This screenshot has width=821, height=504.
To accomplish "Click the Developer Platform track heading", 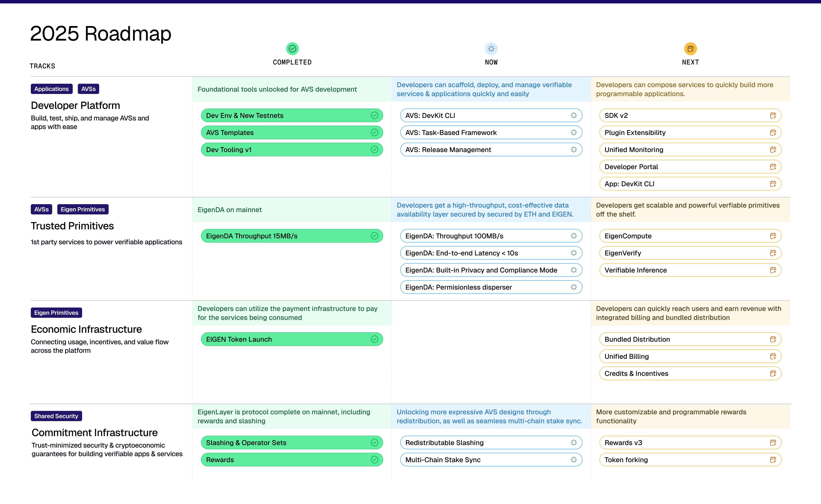I will [x=75, y=106].
